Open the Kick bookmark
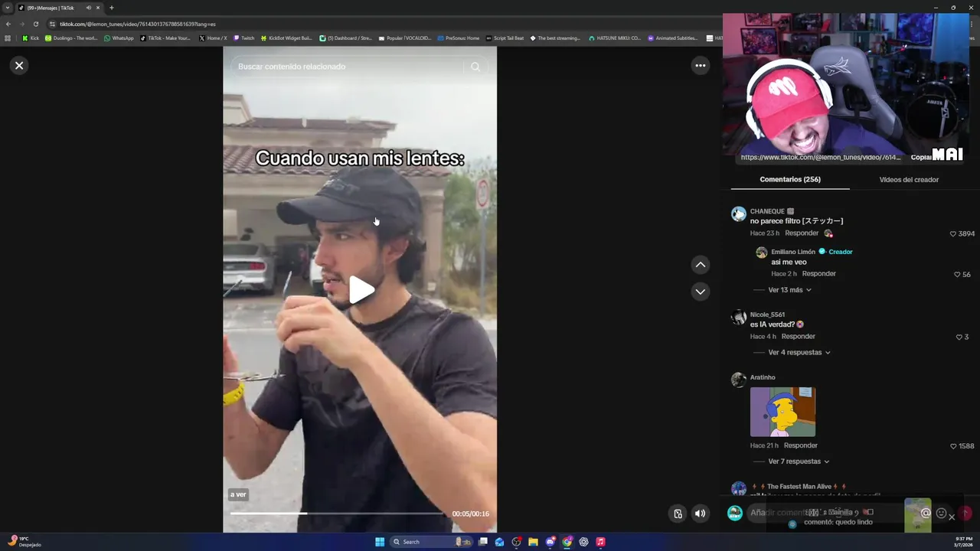 tap(31, 37)
